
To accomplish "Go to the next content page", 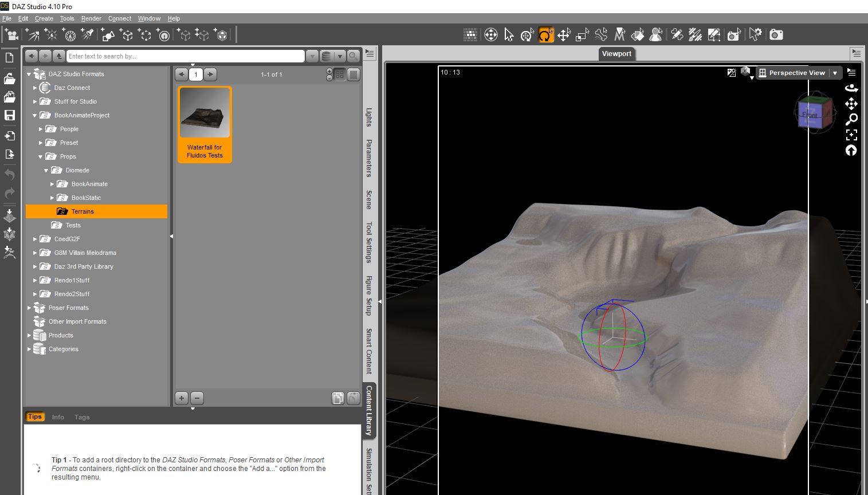I will coord(210,74).
